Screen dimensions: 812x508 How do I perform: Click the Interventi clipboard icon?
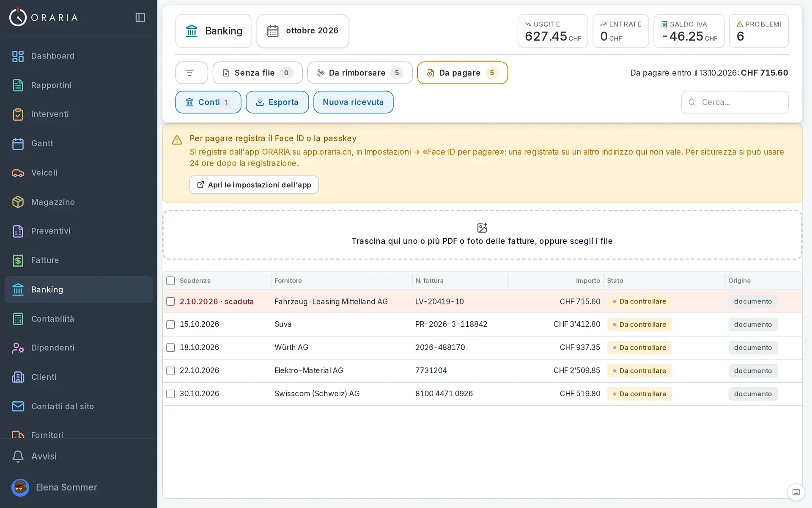tap(18, 114)
